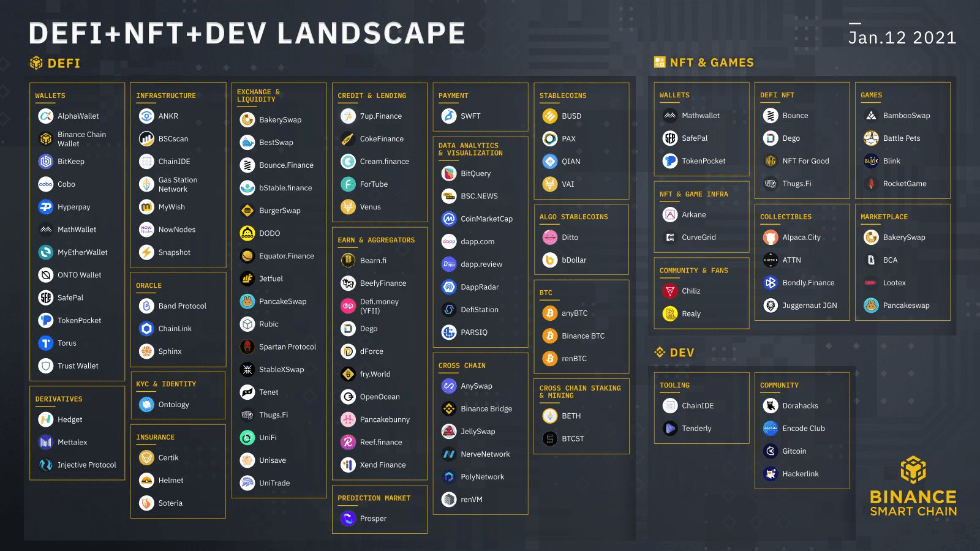Screen dimensions: 980x551
Task: Click the DEV section heading
Action: [x=674, y=353]
